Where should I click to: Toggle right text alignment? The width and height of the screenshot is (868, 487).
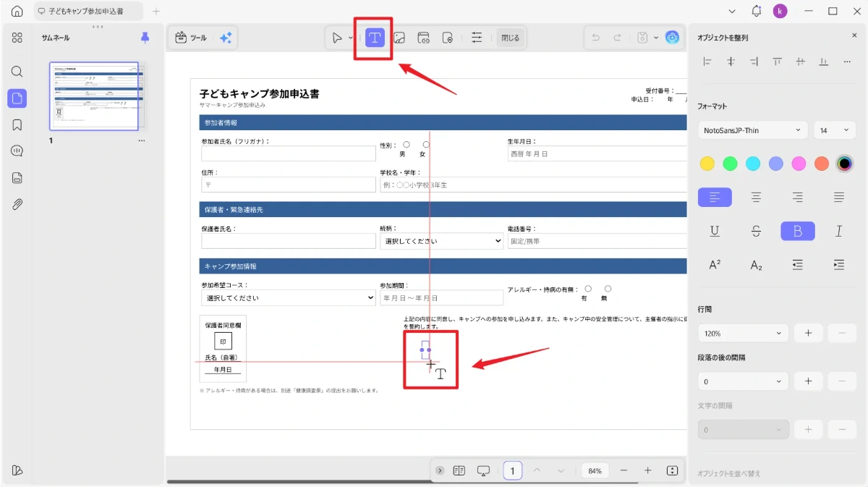[x=798, y=197]
